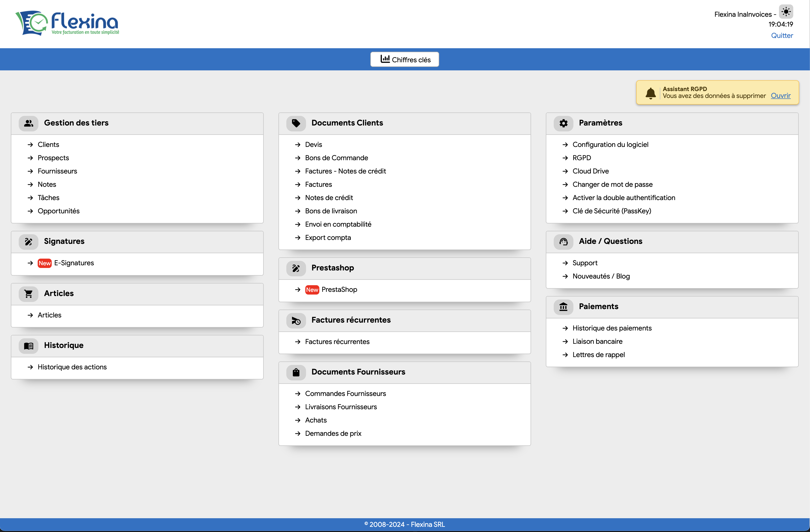Open Nouveautés / Blog

click(601, 276)
